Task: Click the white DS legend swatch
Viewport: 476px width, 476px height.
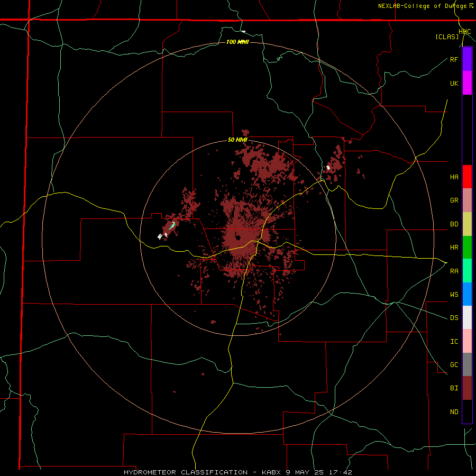Action: [x=467, y=317]
